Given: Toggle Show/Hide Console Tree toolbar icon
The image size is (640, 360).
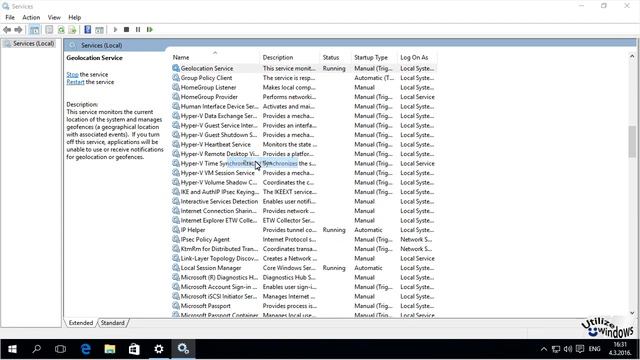Looking at the screenshot, I should pos(35,30).
